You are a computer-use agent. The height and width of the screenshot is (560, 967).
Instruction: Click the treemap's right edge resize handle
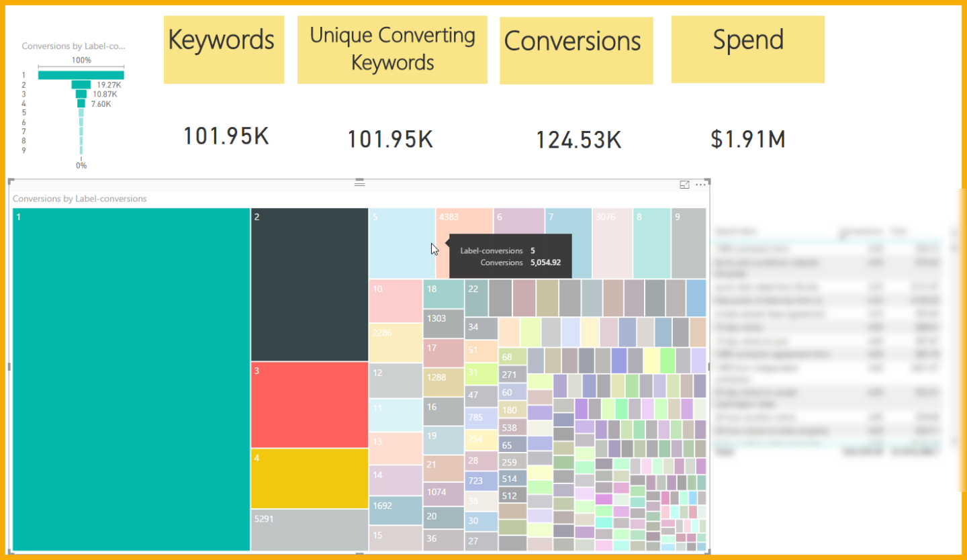(709, 367)
